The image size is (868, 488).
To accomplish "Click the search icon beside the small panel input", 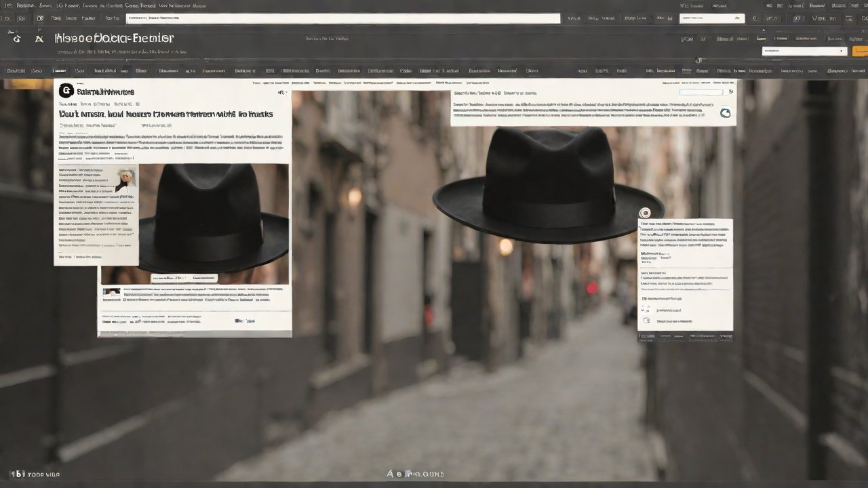I will click(730, 92).
